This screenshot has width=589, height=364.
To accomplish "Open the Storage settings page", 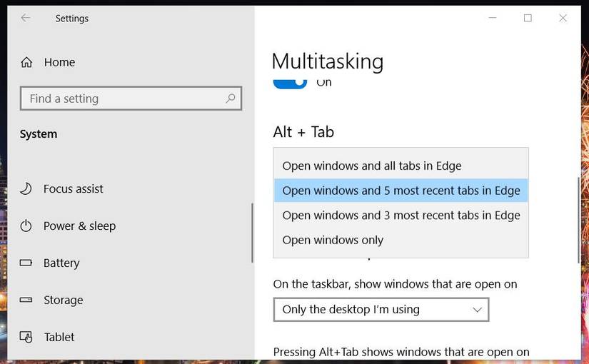I will pyautogui.click(x=63, y=300).
